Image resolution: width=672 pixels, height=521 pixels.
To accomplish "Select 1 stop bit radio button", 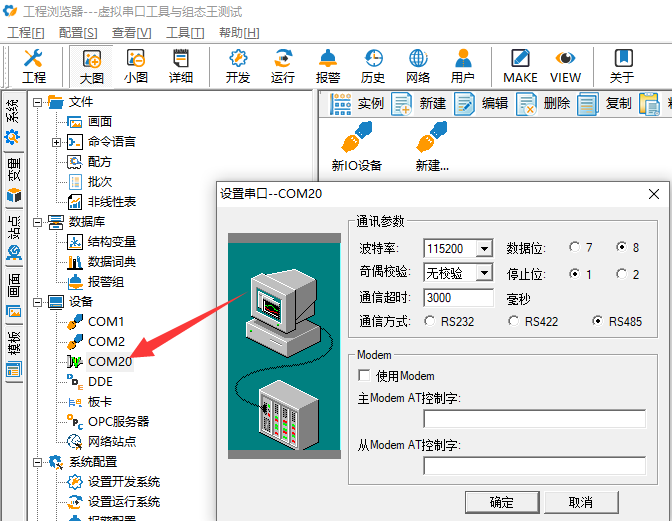I will 574,274.
